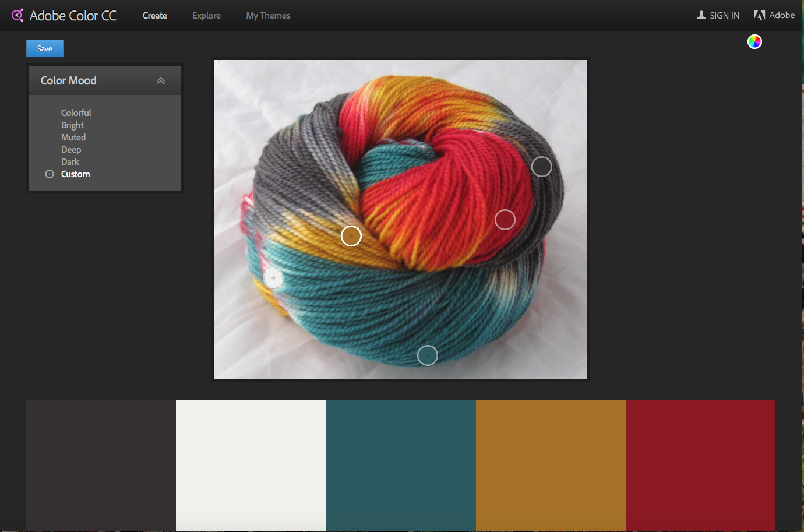
Task: Click the Color Mood panel header
Action: tap(105, 80)
